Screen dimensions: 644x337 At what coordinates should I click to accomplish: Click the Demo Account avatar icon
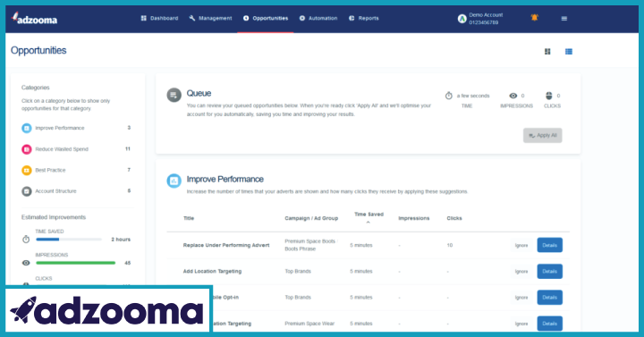(x=462, y=19)
